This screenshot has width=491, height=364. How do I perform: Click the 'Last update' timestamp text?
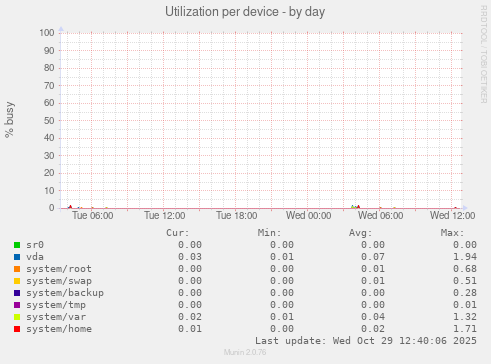pos(366,341)
